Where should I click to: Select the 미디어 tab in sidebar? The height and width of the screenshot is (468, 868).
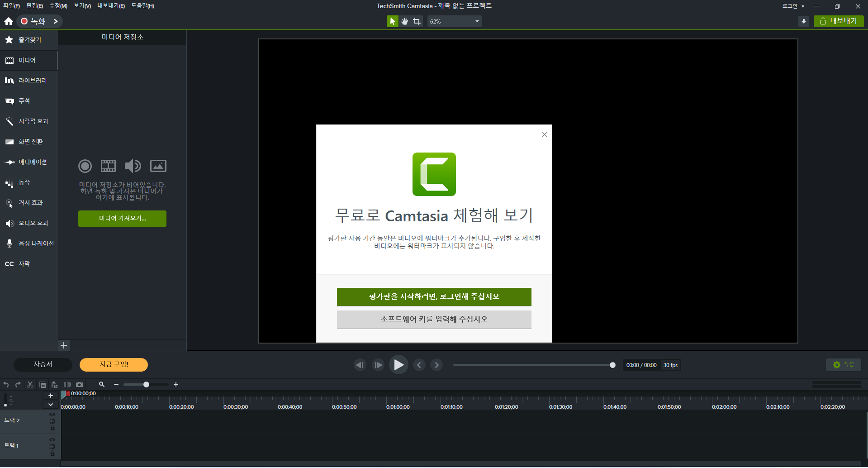tap(29, 60)
